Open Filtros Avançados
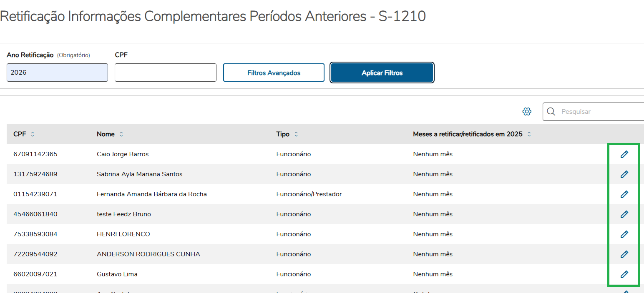Screen dimensions: 644x293 (x=274, y=73)
